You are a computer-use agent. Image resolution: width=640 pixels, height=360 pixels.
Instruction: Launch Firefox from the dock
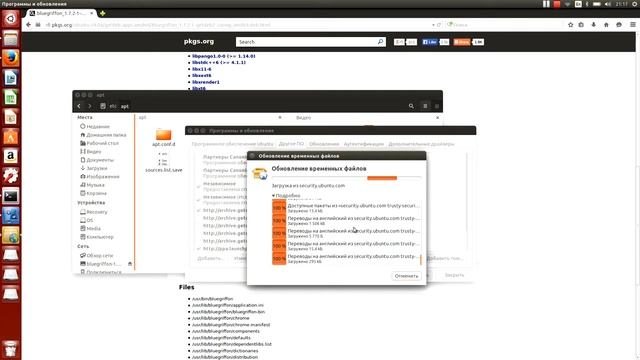click(x=11, y=58)
